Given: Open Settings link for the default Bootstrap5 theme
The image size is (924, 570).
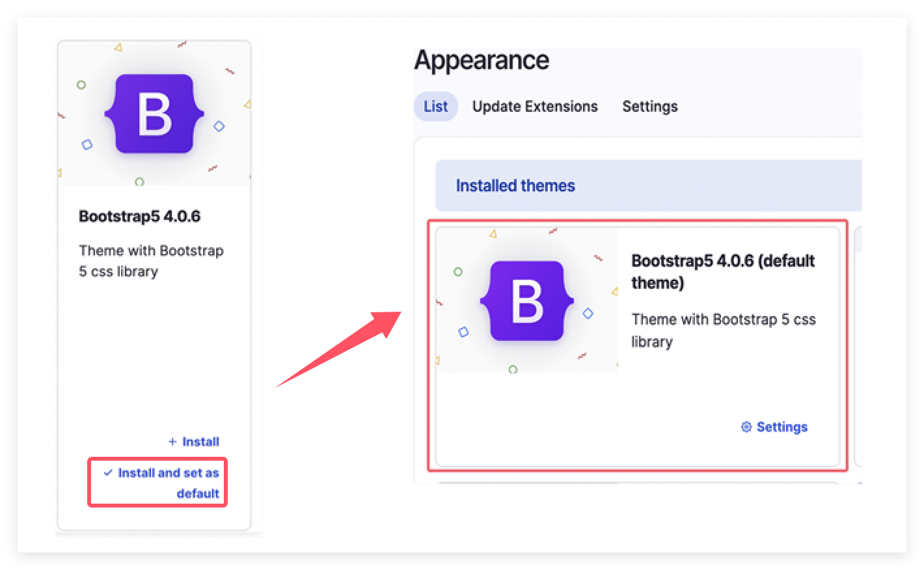Looking at the screenshot, I should coord(781,427).
